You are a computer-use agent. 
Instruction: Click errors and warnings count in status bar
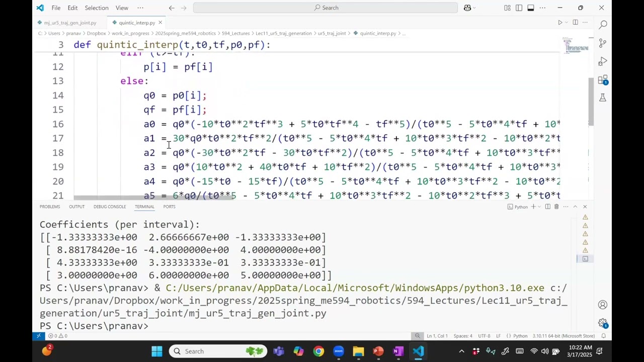(x=57, y=336)
